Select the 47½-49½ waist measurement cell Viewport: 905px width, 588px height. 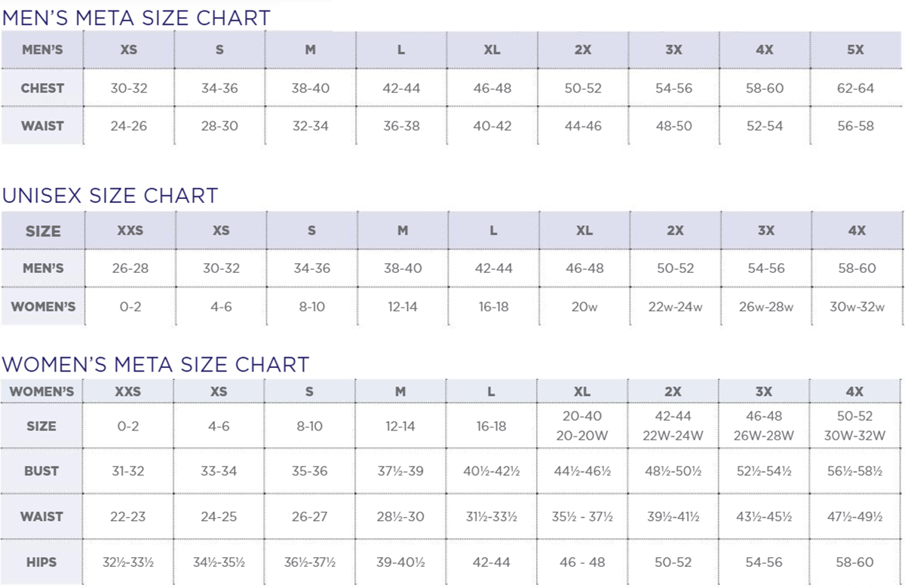[x=854, y=516]
